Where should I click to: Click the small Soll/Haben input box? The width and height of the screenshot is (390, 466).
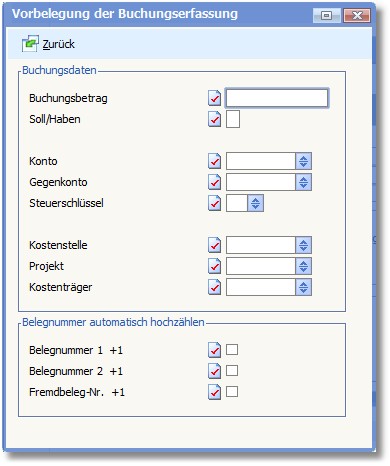[233, 119]
